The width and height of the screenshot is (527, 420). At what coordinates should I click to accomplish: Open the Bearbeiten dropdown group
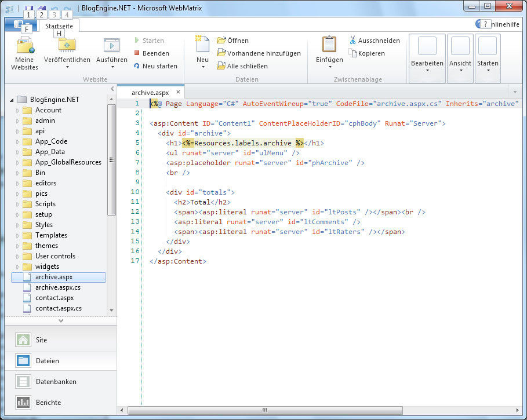click(x=427, y=57)
